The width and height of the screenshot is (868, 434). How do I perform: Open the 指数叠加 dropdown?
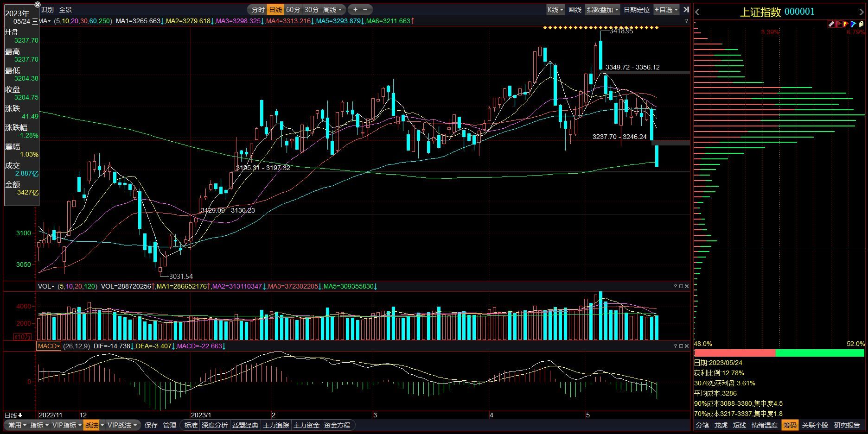(x=602, y=10)
